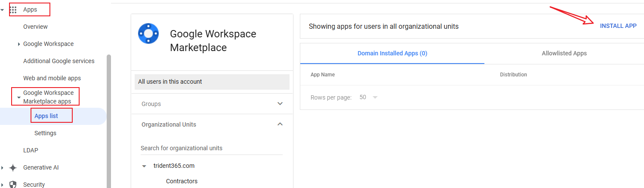Click the Security shield icon
This screenshot has width=644, height=188.
pos(13,185)
